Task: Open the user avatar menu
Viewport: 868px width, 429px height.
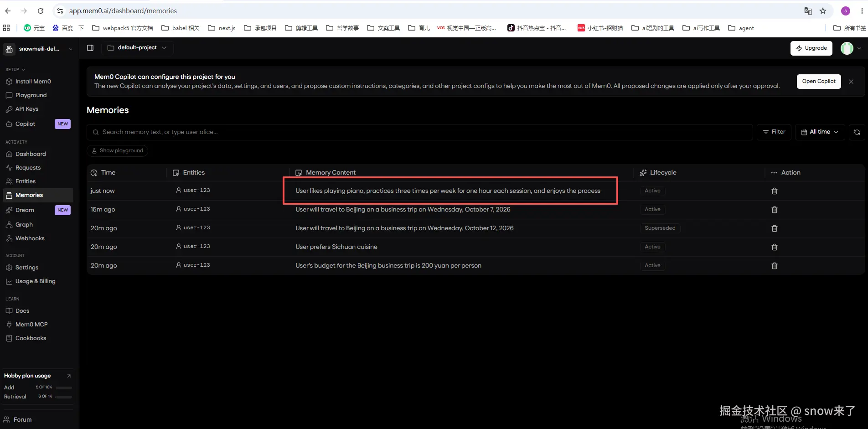Action: click(851, 48)
